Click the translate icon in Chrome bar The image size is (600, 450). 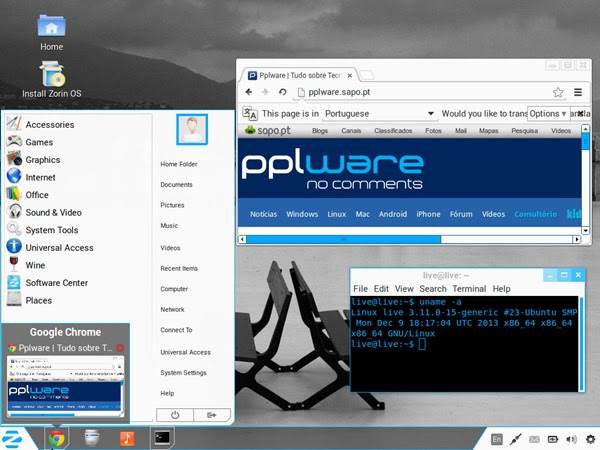coord(250,113)
